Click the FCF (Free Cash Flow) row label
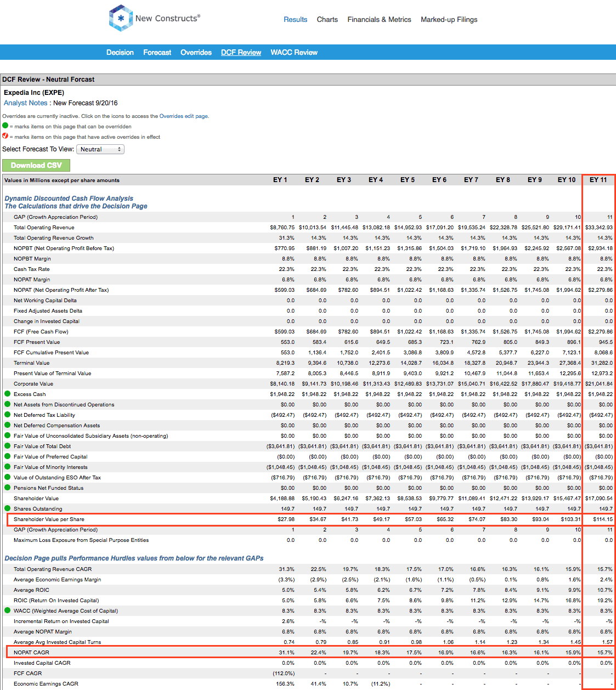This screenshot has width=616, height=690. click(x=41, y=332)
